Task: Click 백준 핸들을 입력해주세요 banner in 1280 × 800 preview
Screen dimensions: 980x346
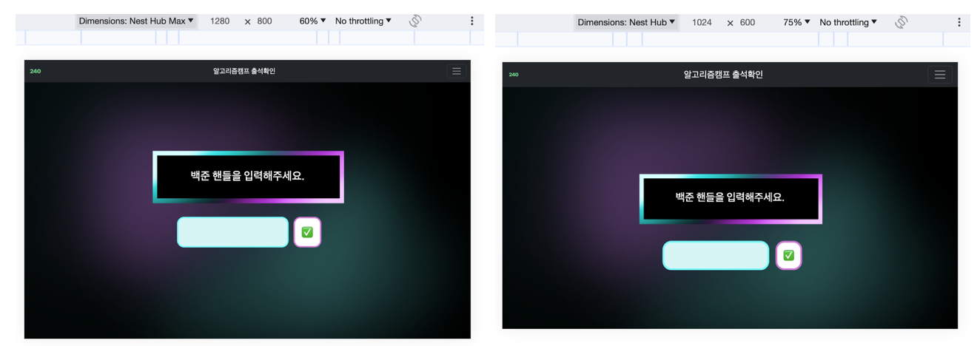Action: tap(248, 177)
